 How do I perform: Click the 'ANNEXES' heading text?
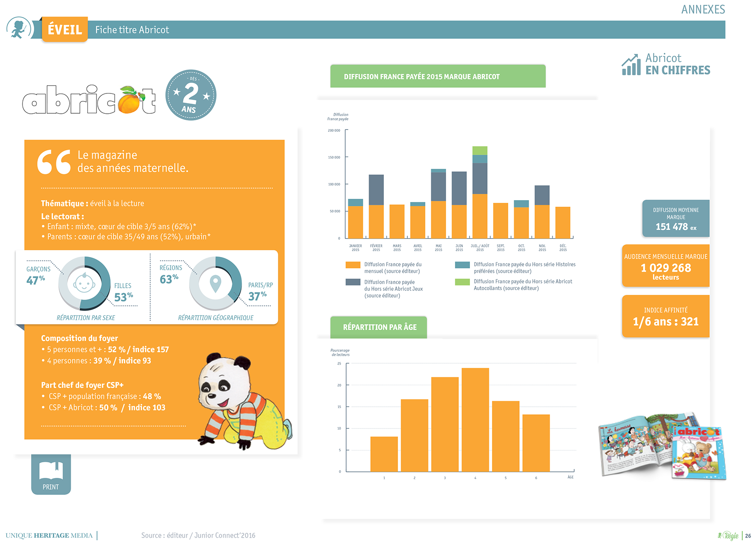click(703, 9)
